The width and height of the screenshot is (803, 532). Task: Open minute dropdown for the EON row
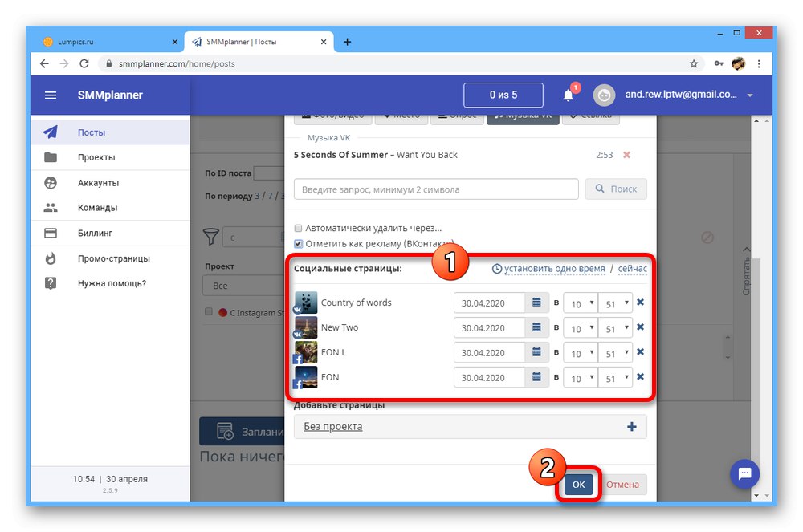616,378
